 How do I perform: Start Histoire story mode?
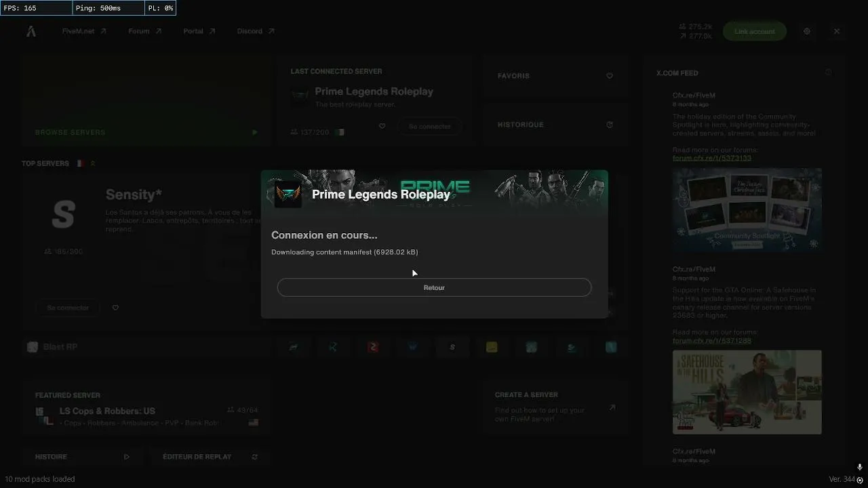tap(83, 457)
